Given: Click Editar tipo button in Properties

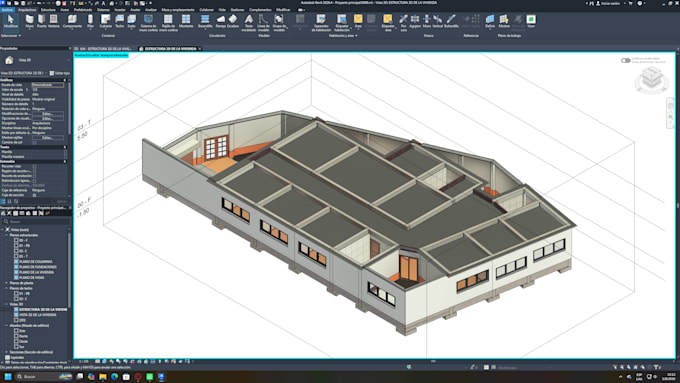Looking at the screenshot, I should coord(60,73).
